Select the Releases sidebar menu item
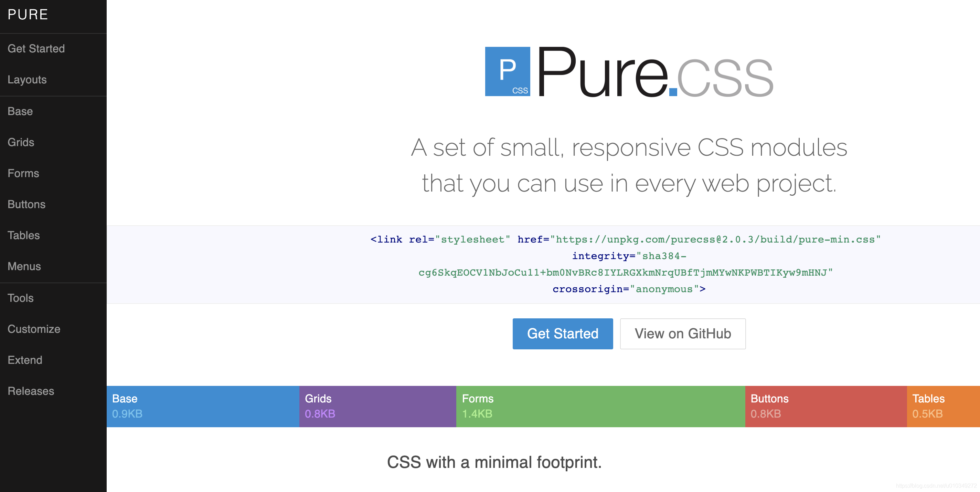 (x=31, y=391)
